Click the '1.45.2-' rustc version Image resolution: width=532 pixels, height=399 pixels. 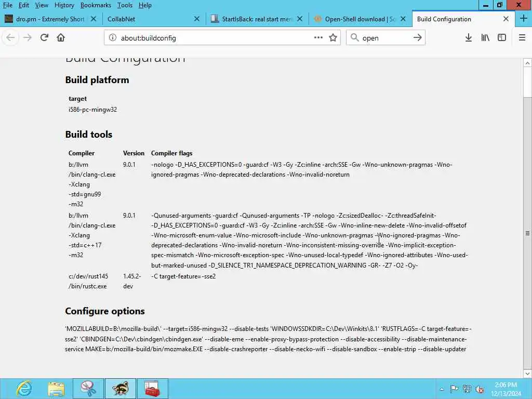pos(132,276)
